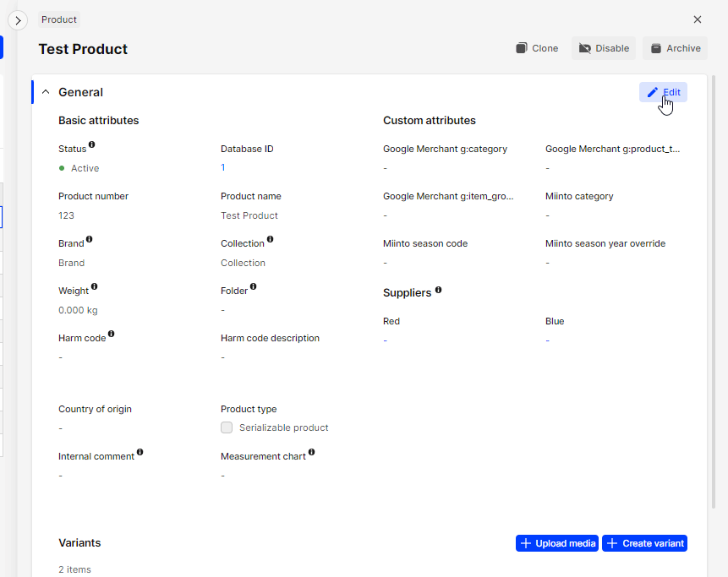The width and height of the screenshot is (728, 577).
Task: Open Upload media for Variants
Action: point(556,543)
